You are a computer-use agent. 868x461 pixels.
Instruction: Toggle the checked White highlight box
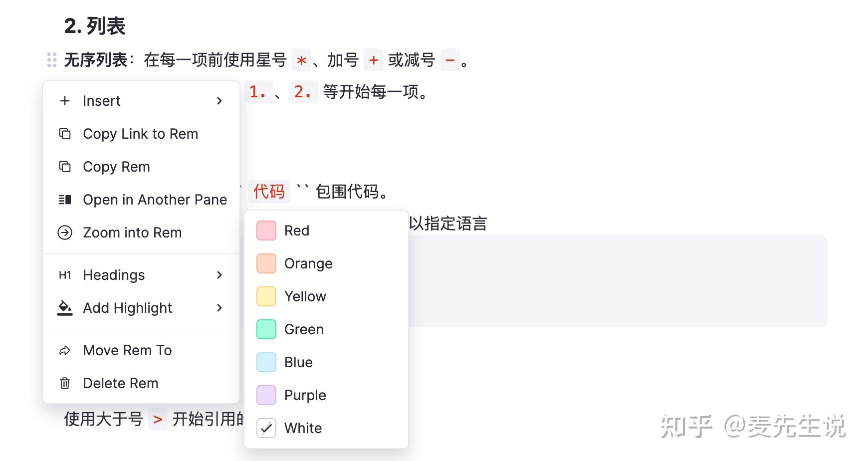(x=266, y=428)
